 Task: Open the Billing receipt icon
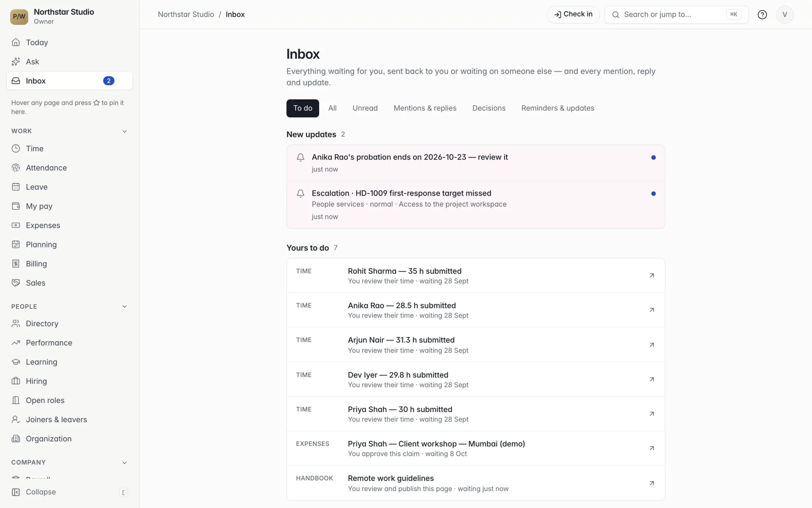(x=16, y=263)
